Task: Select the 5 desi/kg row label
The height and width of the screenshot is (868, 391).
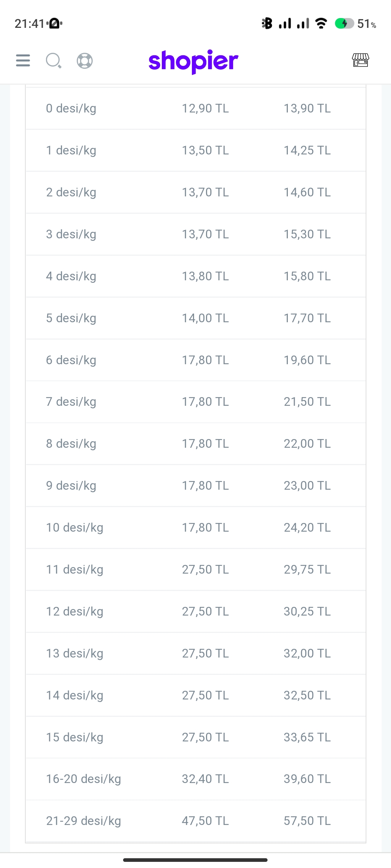Action: [71, 318]
